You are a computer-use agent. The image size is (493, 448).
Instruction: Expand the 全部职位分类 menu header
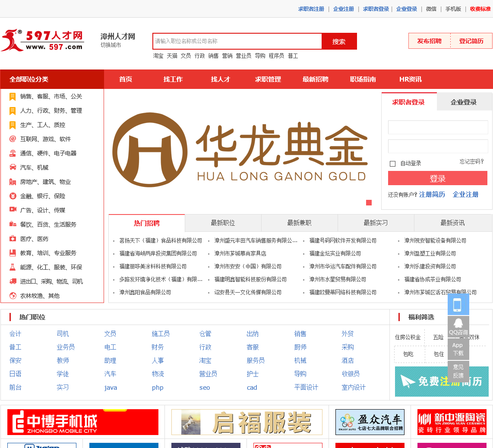coord(52,79)
